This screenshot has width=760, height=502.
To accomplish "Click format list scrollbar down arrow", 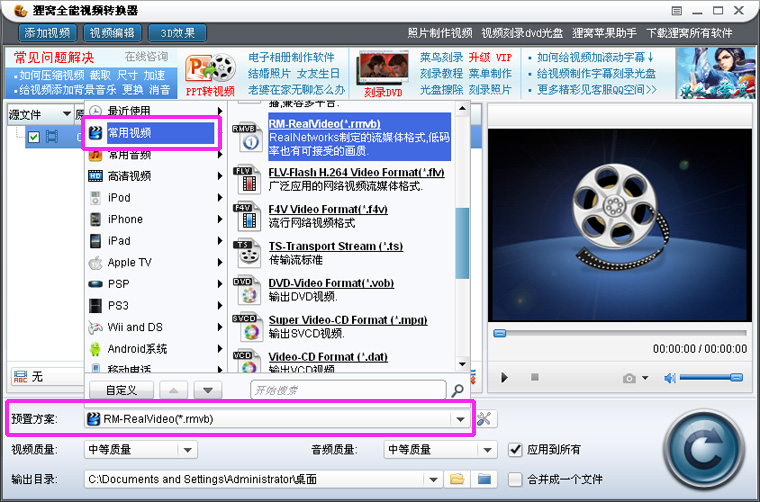I will (462, 364).
